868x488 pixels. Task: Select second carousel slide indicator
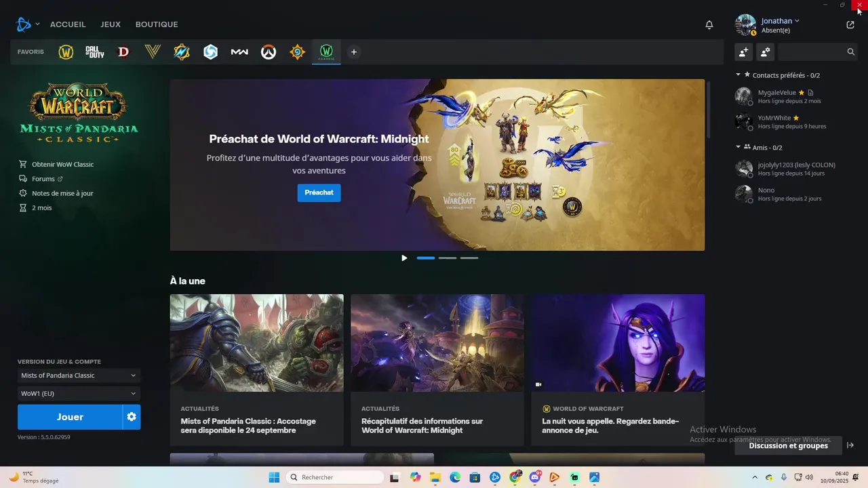(x=448, y=258)
